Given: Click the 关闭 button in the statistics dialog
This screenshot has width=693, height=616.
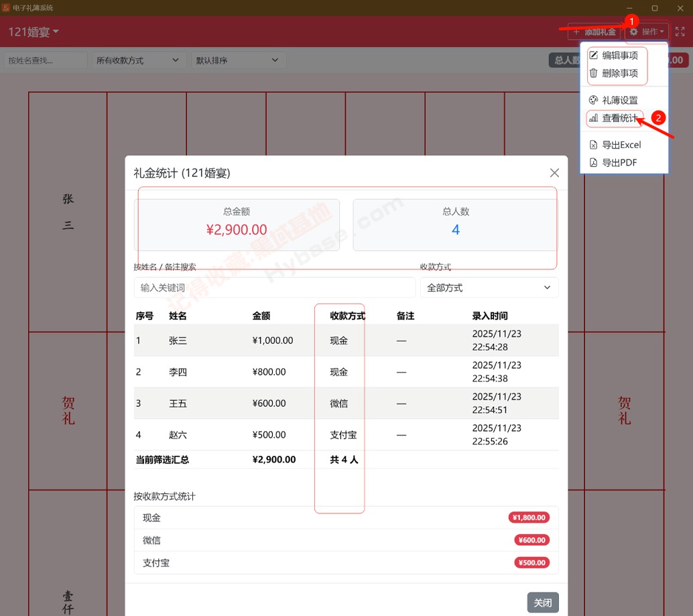Looking at the screenshot, I should pos(542,602).
